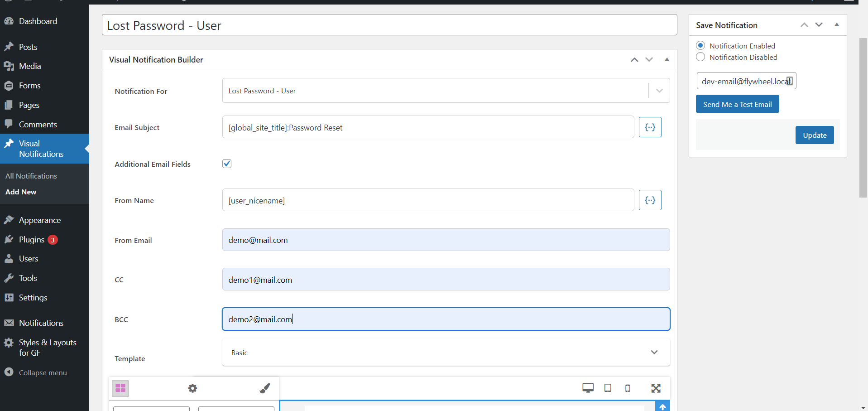Image resolution: width=868 pixels, height=411 pixels.
Task: Click the BCC email input field
Action: (x=446, y=319)
